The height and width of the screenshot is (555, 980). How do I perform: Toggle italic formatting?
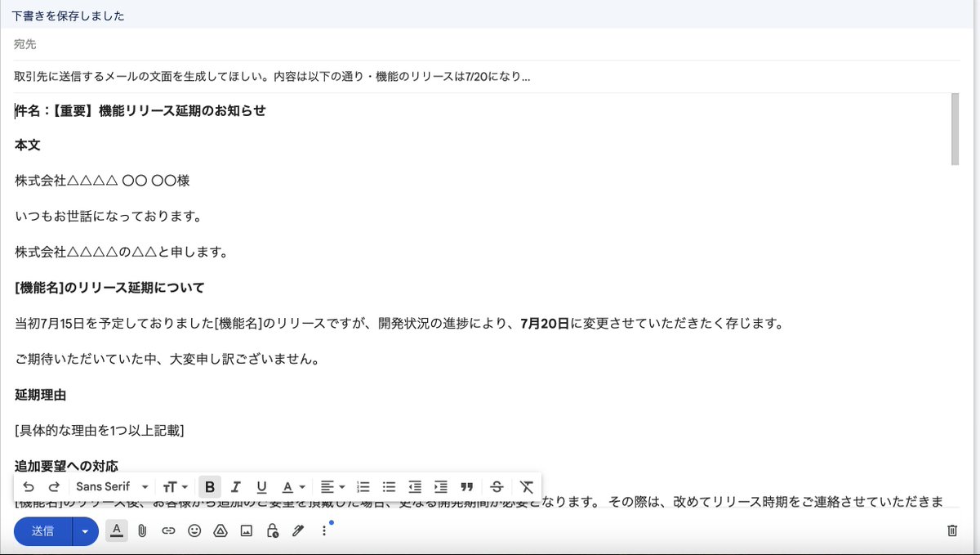click(x=236, y=486)
